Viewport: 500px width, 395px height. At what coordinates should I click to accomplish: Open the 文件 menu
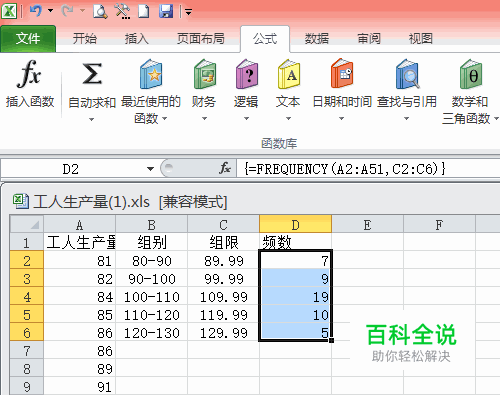[x=28, y=39]
